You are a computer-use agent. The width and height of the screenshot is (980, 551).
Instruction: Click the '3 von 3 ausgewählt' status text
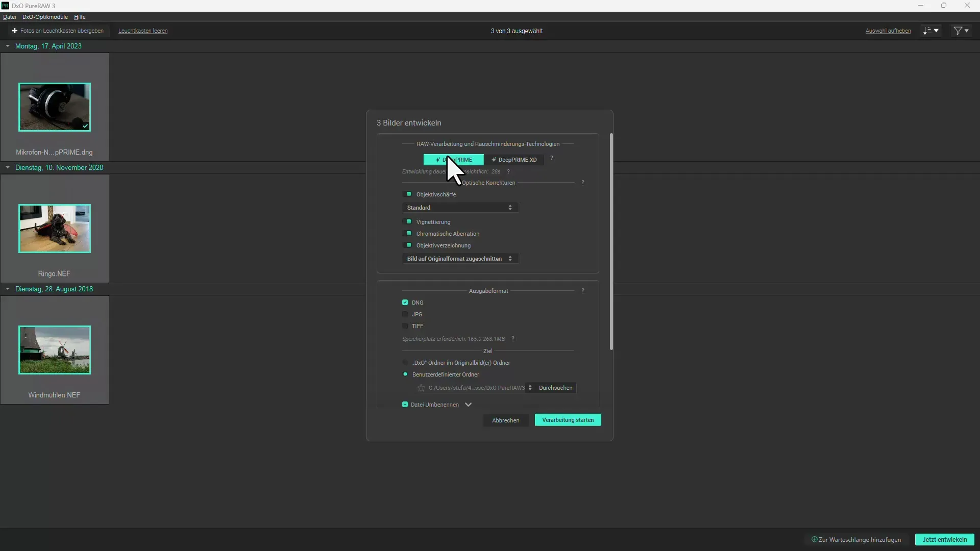(x=517, y=31)
